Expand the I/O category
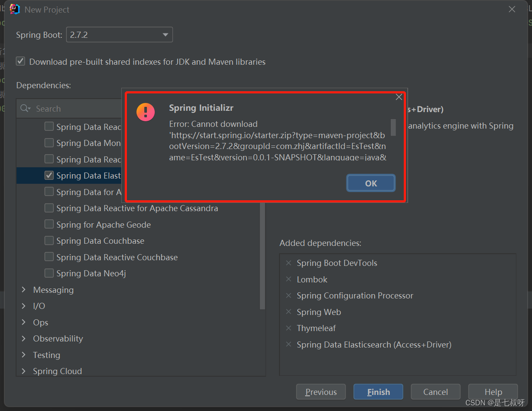Screen dimensions: 532x411 [x=24, y=306]
